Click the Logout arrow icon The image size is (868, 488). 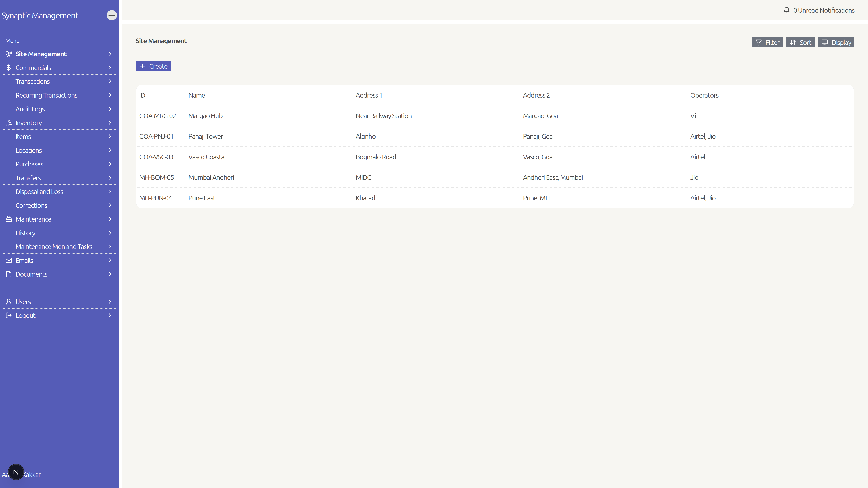tap(9, 316)
